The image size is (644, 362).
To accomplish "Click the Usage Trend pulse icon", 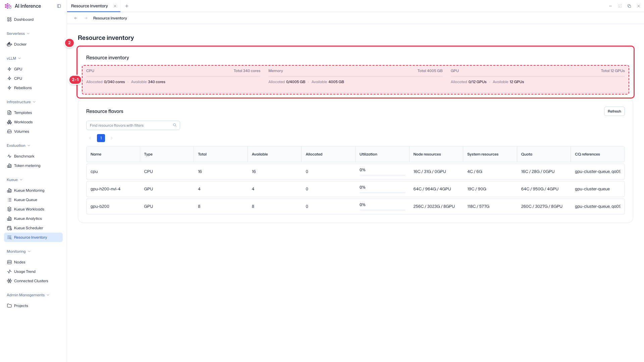I will 9,271.
